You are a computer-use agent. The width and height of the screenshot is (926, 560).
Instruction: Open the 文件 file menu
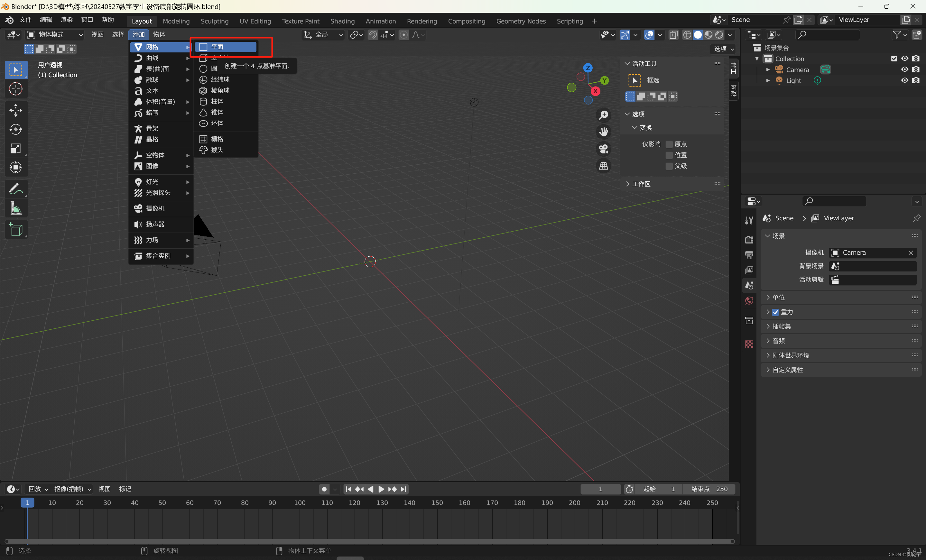click(25, 20)
